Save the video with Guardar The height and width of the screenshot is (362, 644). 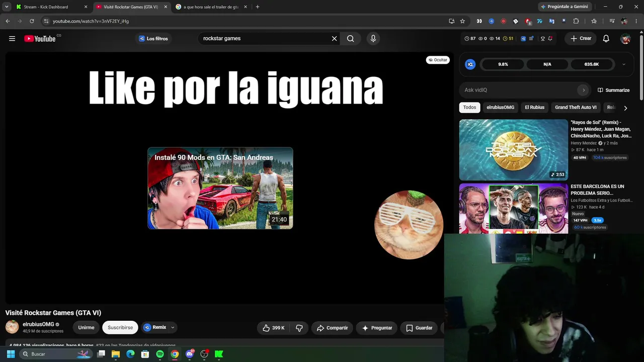pos(419,328)
